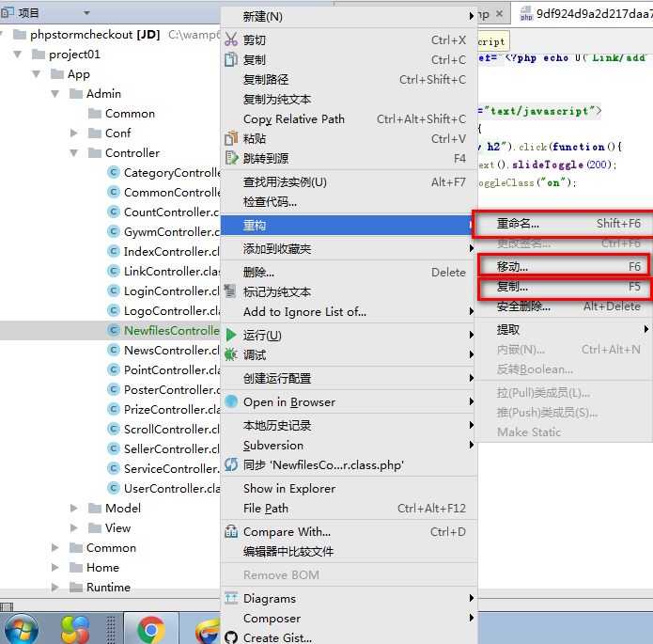Select ScrollController.class file

point(171,429)
